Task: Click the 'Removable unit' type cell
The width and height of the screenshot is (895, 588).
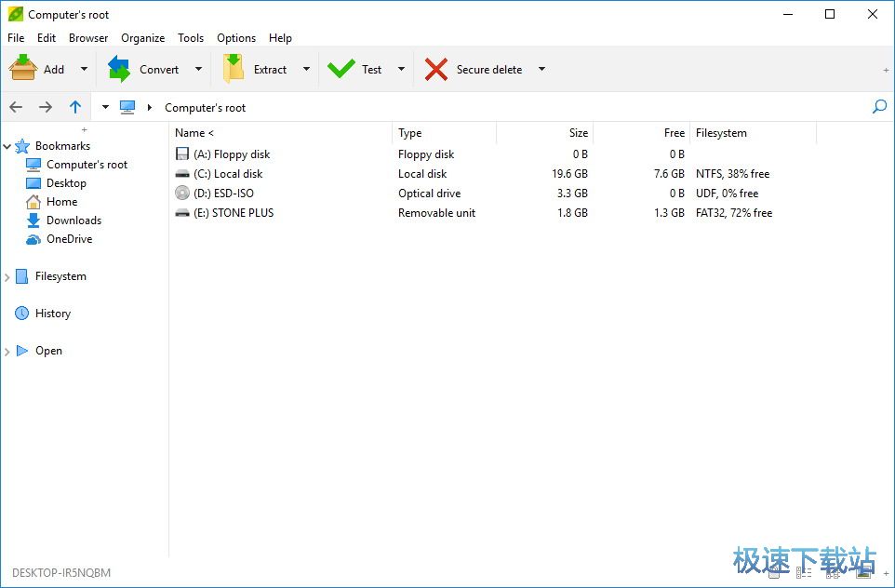Action: (436, 212)
